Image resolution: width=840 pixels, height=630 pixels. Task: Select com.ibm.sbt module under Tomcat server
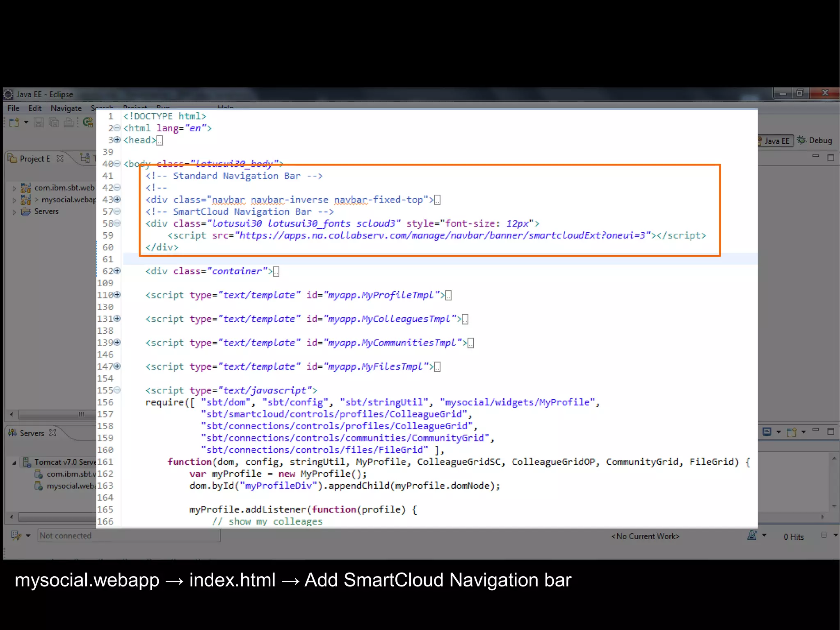71,474
